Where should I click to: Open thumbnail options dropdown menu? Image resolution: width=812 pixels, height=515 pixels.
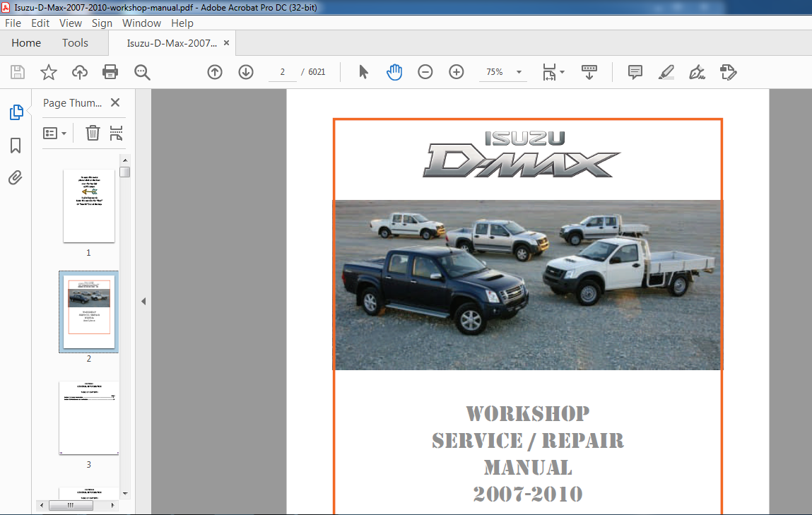tap(54, 134)
